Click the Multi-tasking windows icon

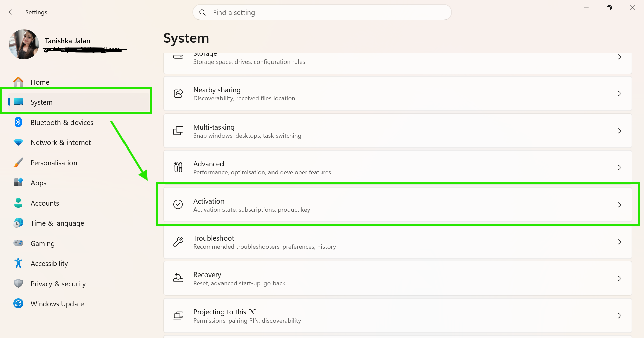click(178, 131)
